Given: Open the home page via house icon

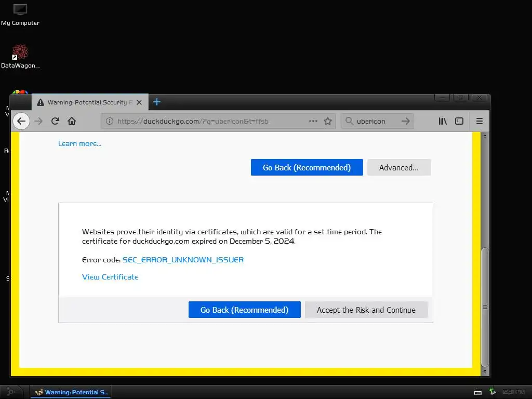Looking at the screenshot, I should (x=72, y=121).
